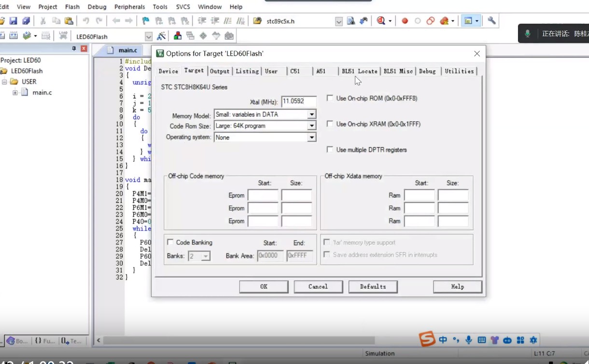Open the Flash menu
Screen dimensions: 589x364
72,7
